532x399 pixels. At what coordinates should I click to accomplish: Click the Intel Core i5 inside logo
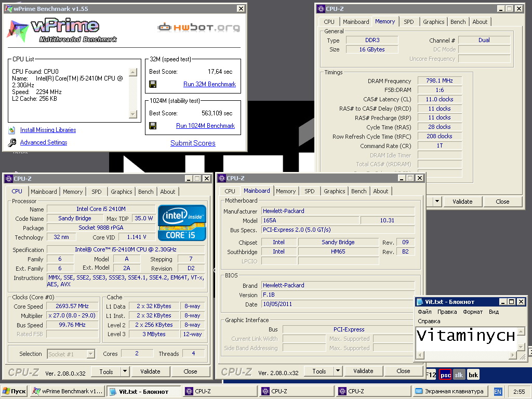coord(182,223)
